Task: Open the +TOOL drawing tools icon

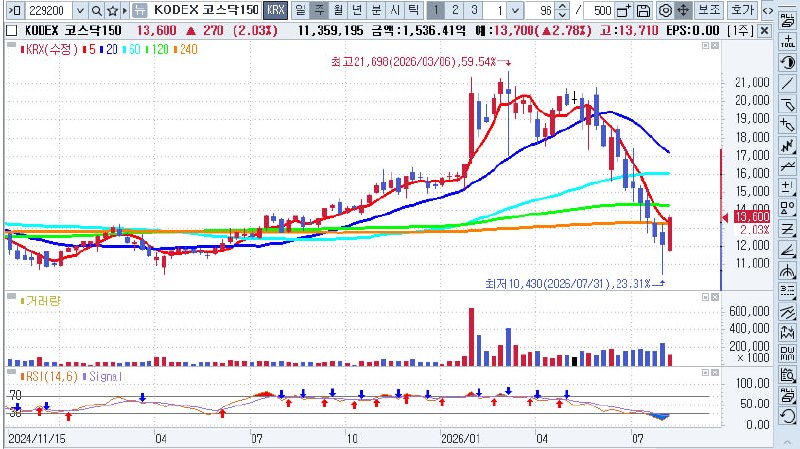Action: pos(787,42)
